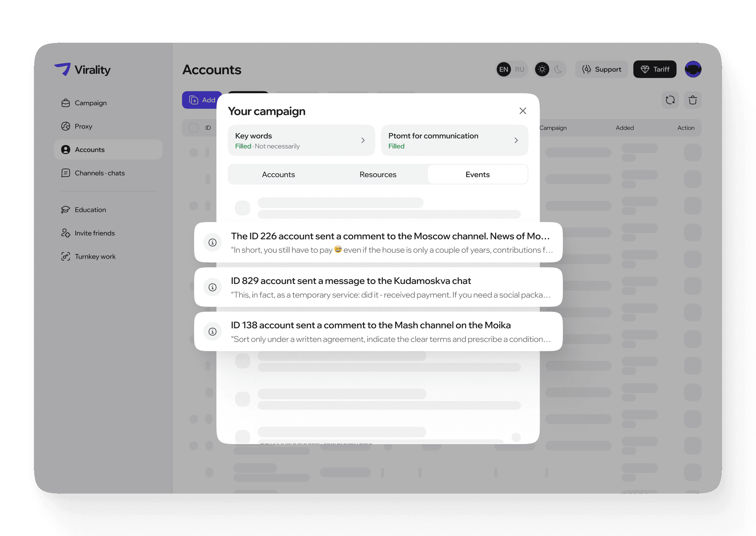This screenshot has height=536, width=756.
Task: Click info icon on ID 226 event
Action: 213,242
